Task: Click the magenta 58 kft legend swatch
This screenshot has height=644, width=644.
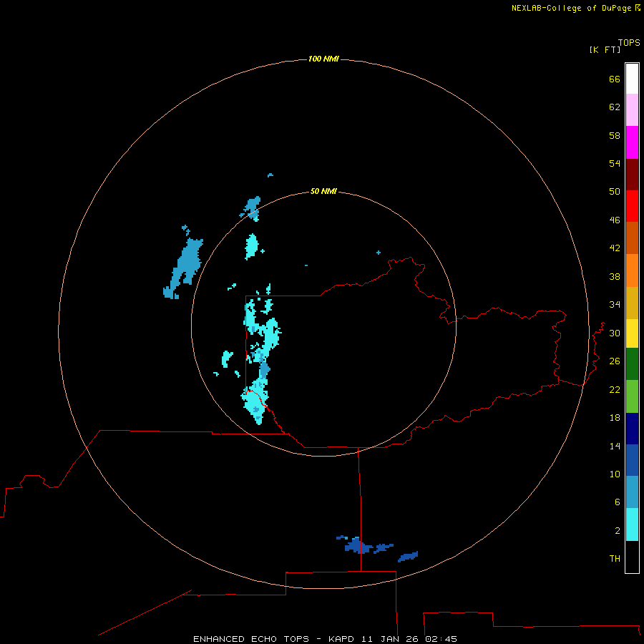Action: pyautogui.click(x=632, y=142)
